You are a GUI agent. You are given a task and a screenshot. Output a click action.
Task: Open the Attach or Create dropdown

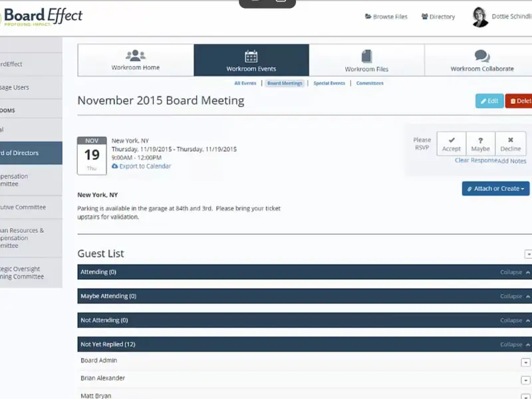(x=495, y=189)
